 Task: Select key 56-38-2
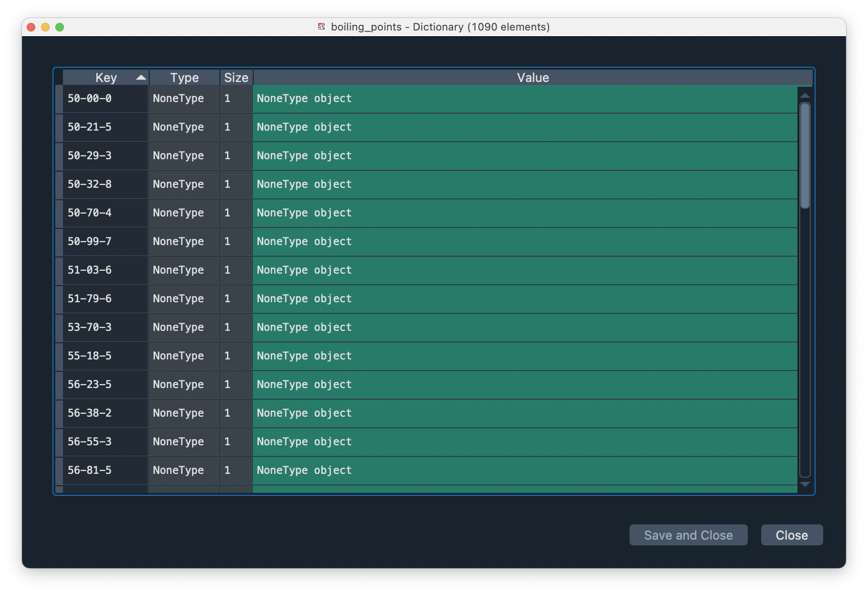pos(105,413)
